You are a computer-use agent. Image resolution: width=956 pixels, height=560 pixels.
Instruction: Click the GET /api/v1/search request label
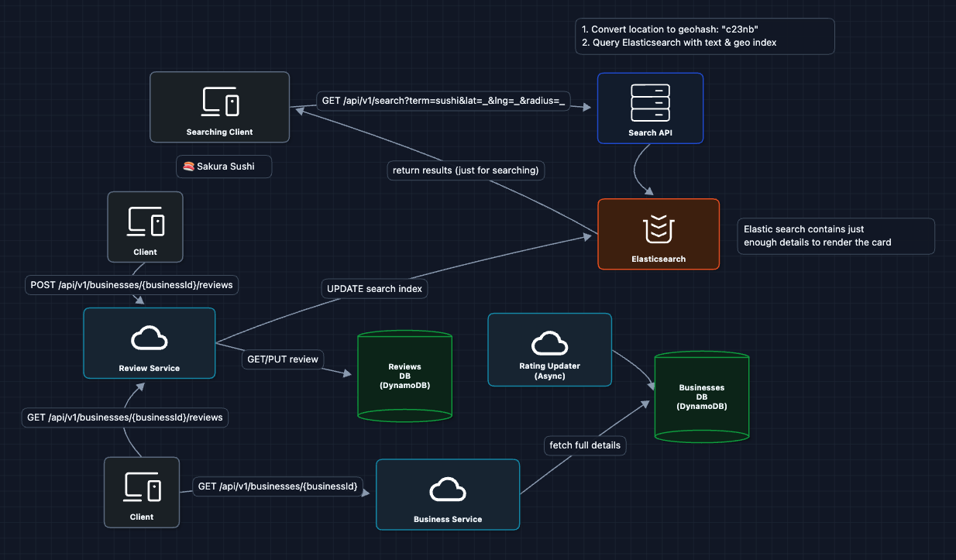pyautogui.click(x=443, y=101)
